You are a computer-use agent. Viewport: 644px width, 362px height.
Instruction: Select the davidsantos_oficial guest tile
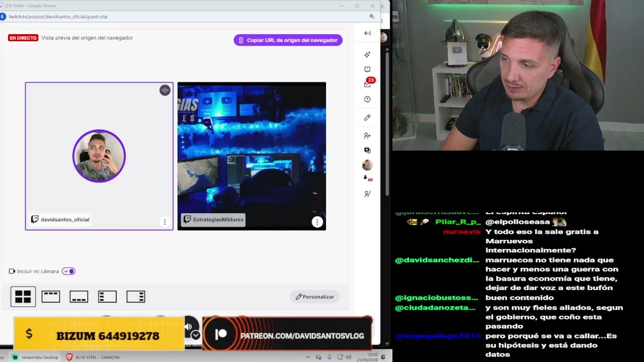click(99, 156)
